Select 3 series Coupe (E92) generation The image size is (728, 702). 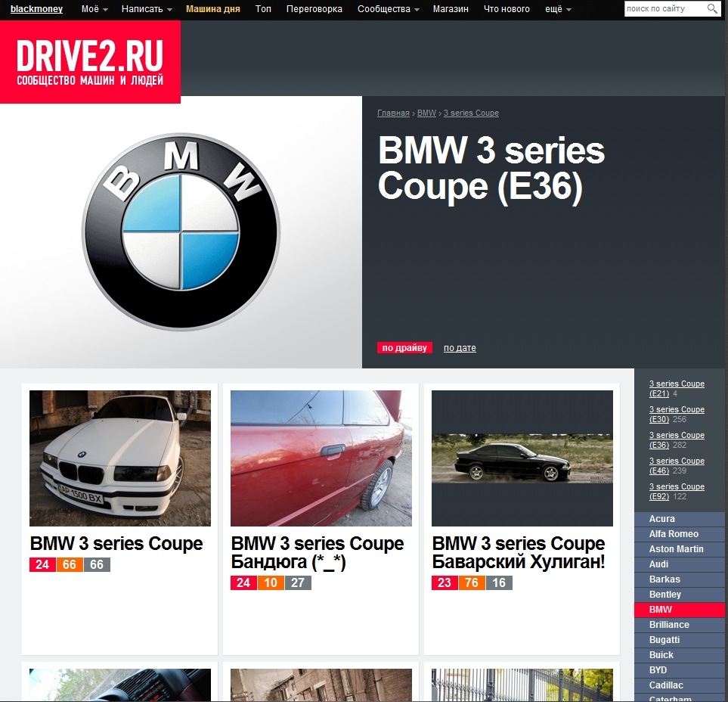pyautogui.click(x=677, y=491)
